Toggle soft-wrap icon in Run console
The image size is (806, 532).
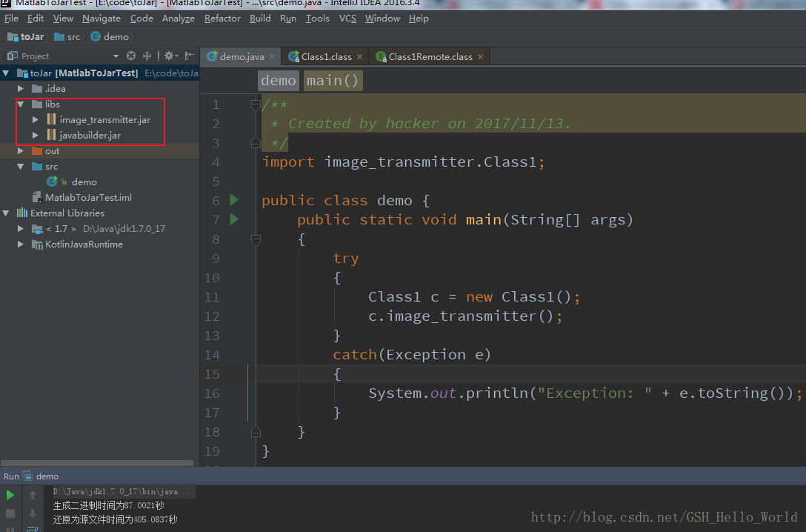pos(33,528)
